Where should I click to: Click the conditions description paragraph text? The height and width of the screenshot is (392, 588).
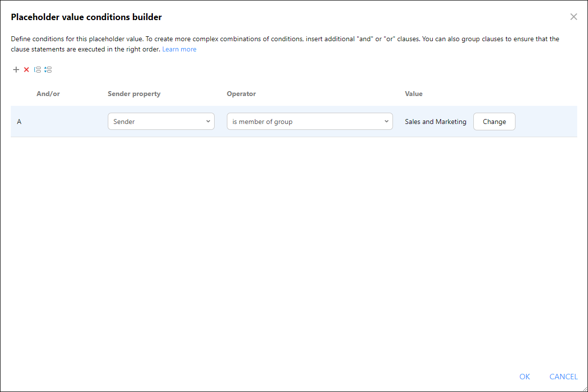pos(285,44)
